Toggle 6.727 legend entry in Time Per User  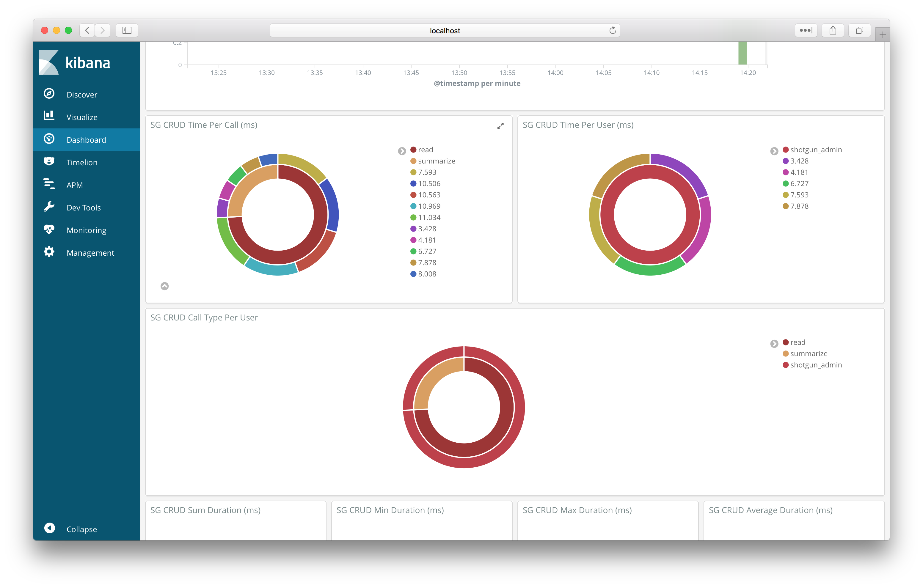(799, 184)
